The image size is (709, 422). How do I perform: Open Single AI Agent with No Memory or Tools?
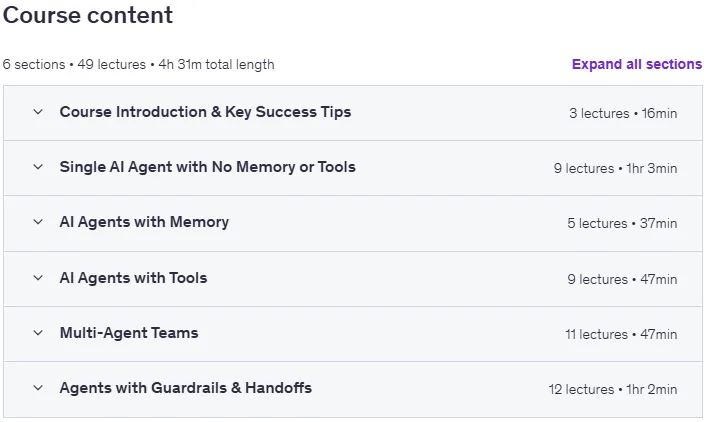(208, 167)
